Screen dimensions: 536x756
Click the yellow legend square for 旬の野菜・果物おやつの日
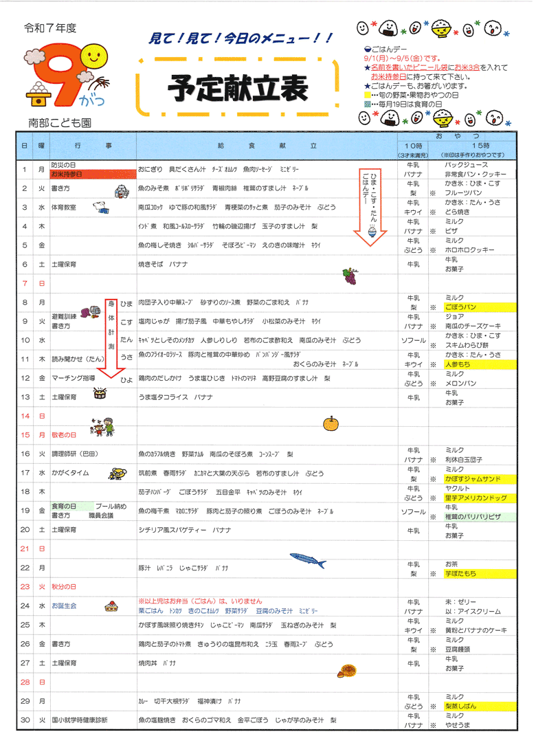tap(367, 96)
